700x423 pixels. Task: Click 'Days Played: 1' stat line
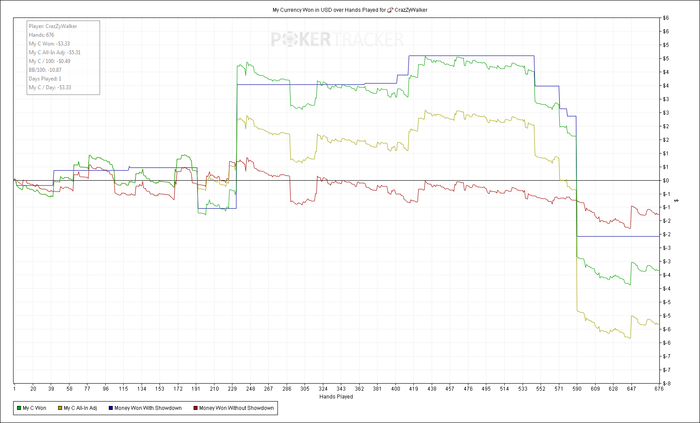click(x=45, y=79)
